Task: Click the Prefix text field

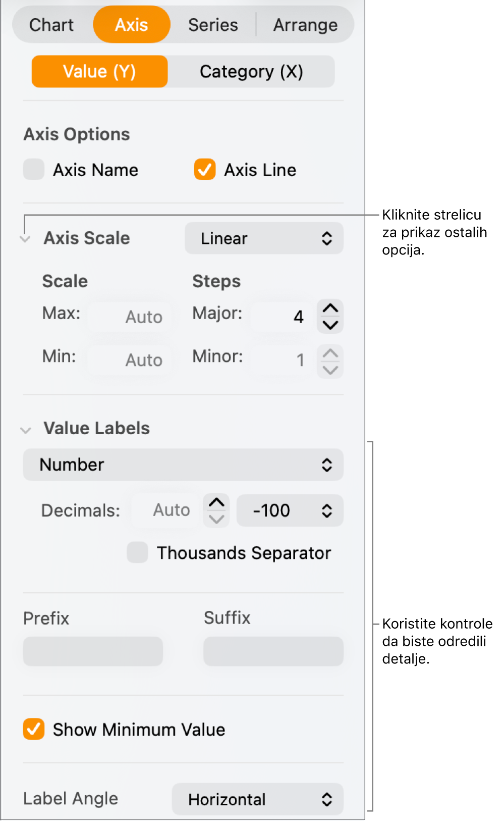Action: click(93, 651)
